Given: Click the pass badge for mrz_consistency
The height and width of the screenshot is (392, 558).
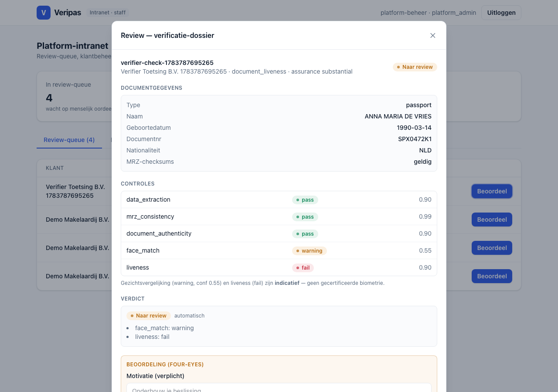Looking at the screenshot, I should [x=305, y=217].
